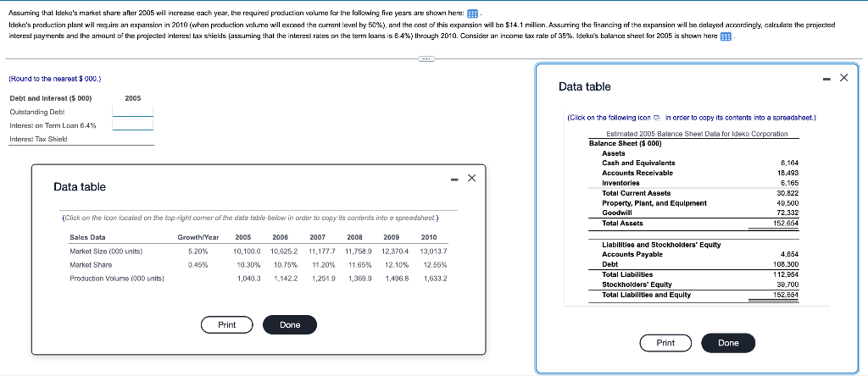Select production volume cell 1,251.9
Screen dimensions: 868x376
323,279
